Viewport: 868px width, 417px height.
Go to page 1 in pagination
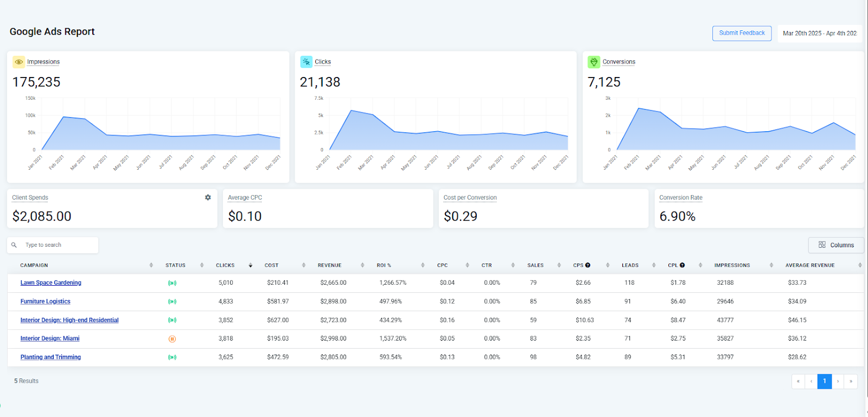coord(825,381)
